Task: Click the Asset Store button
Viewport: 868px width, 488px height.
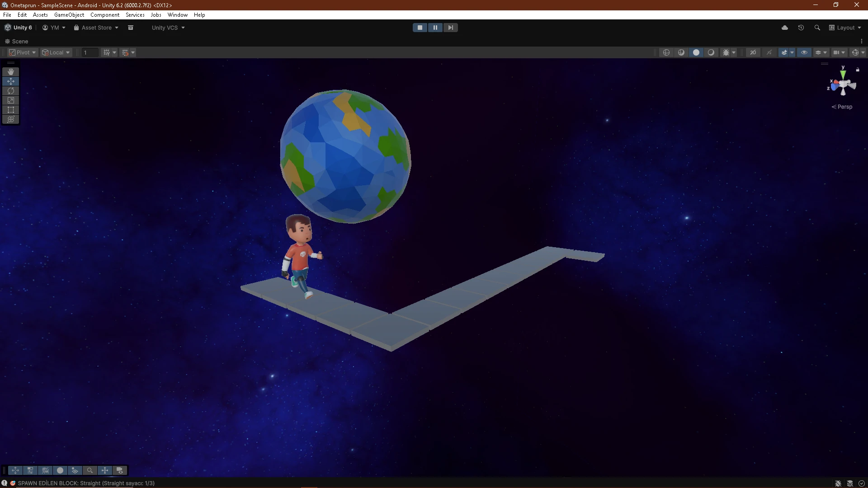Action: (x=96, y=28)
